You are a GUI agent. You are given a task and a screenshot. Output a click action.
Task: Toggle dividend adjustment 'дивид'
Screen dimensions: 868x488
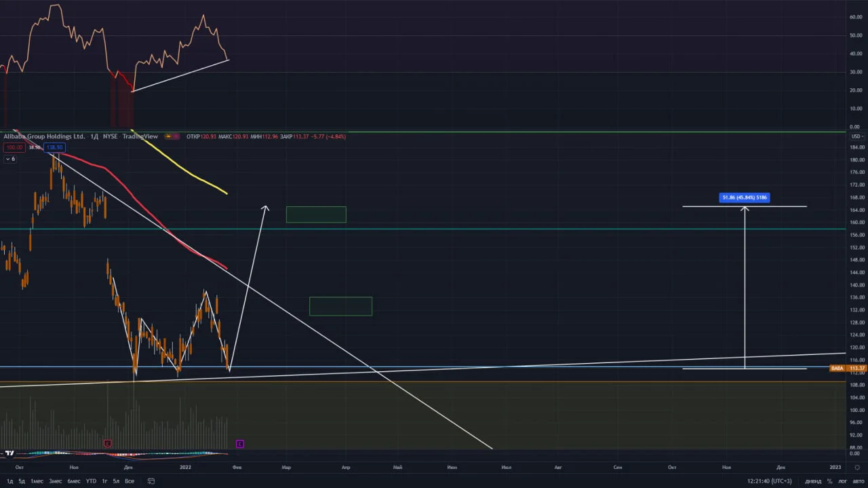pyautogui.click(x=812, y=481)
